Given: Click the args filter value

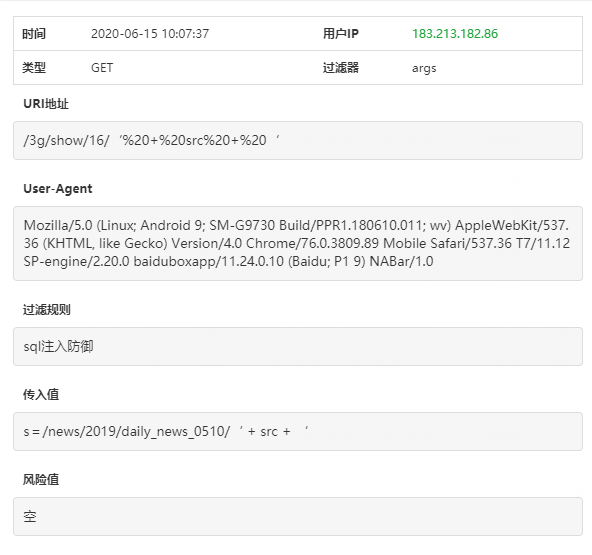Looking at the screenshot, I should [424, 68].
